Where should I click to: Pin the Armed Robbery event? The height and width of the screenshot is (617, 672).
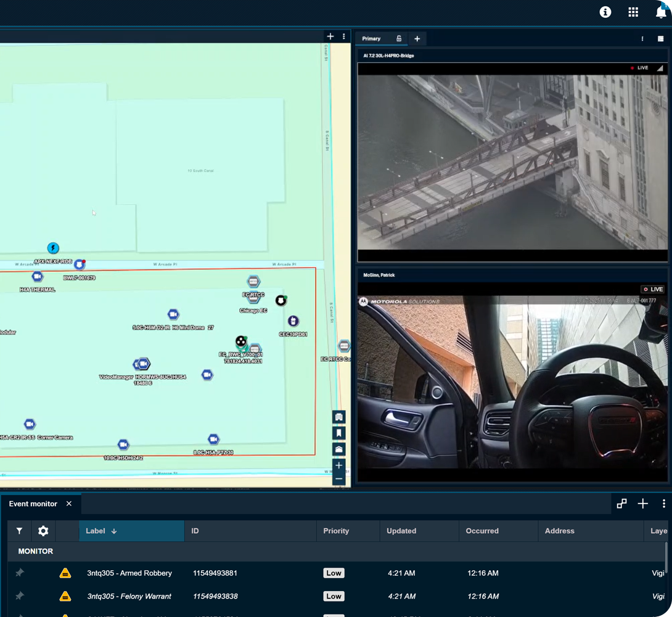pyautogui.click(x=20, y=573)
